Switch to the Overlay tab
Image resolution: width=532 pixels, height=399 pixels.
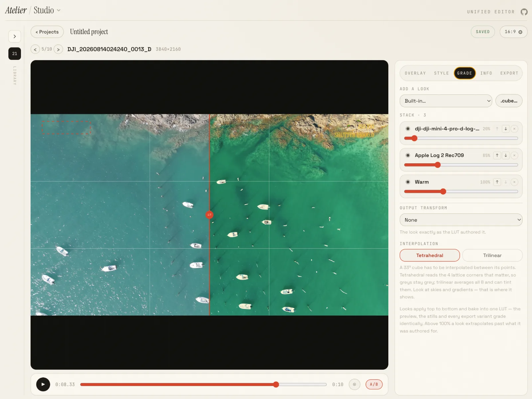(x=415, y=73)
